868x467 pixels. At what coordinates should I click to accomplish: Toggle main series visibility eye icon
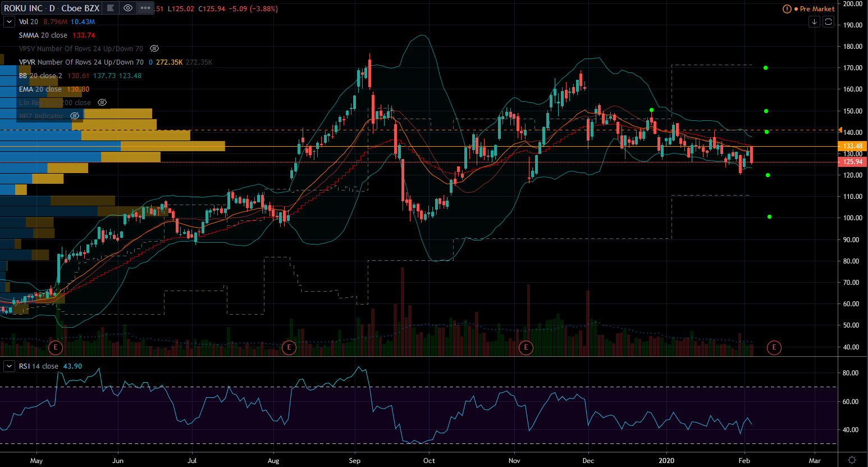(x=128, y=8)
